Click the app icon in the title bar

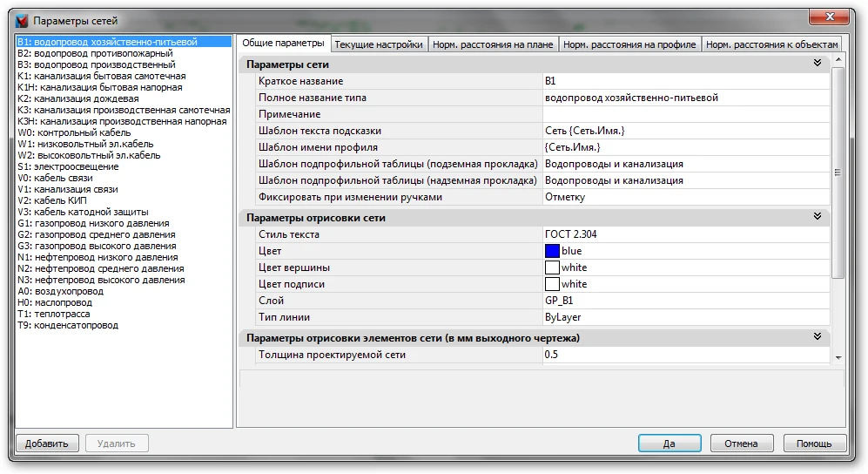[x=23, y=20]
